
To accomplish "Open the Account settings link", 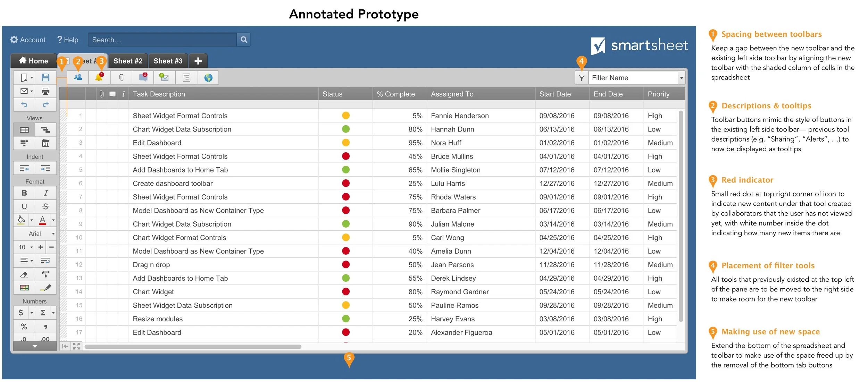I will coord(28,40).
